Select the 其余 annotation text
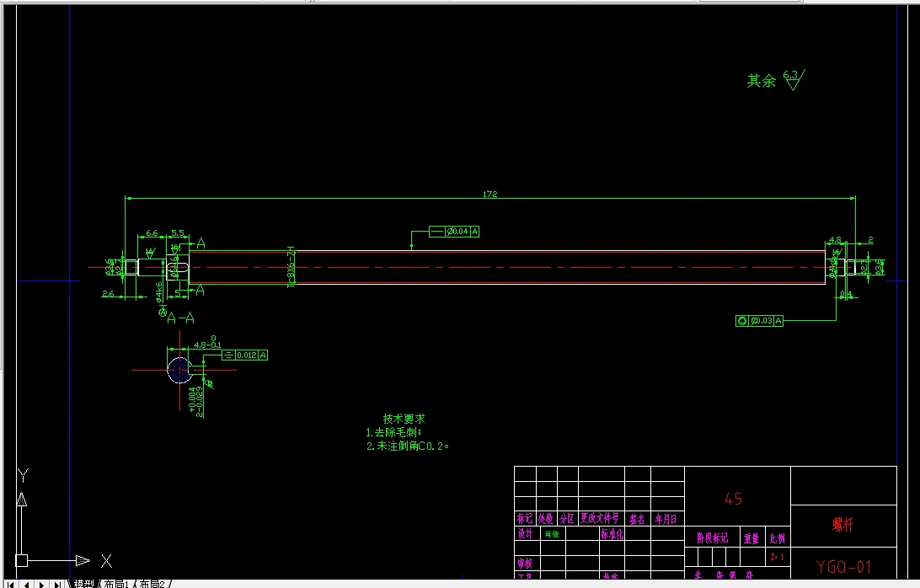This screenshot has width=920, height=588. (x=761, y=80)
